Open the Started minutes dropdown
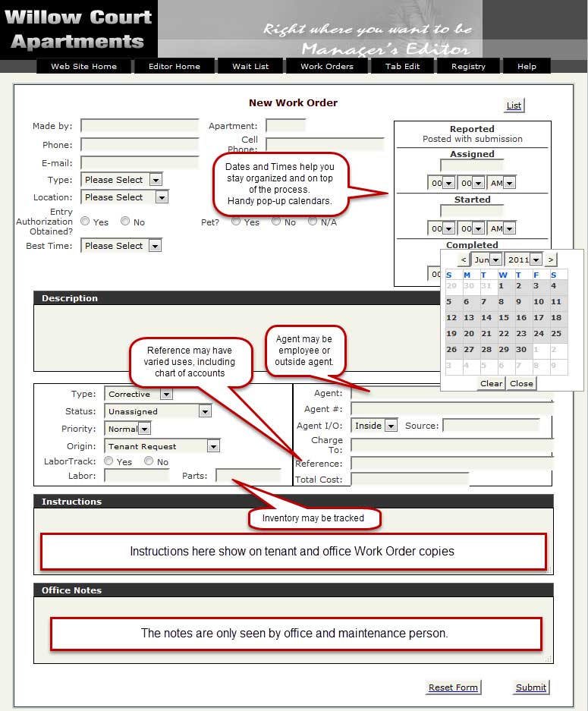The height and width of the screenshot is (711, 588). click(x=471, y=228)
